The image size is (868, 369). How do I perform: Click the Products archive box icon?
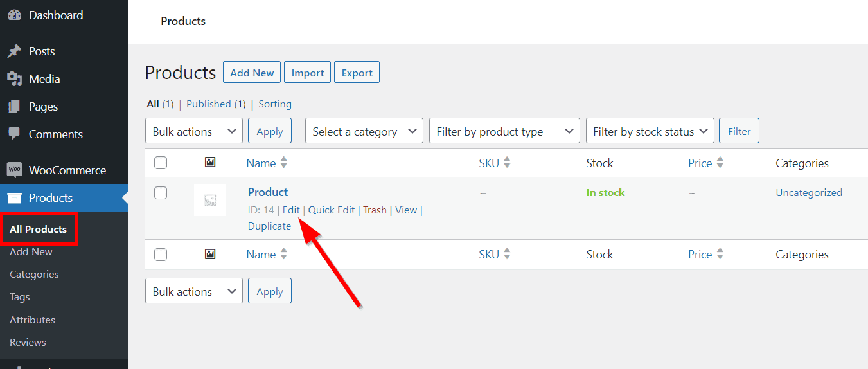click(x=14, y=198)
